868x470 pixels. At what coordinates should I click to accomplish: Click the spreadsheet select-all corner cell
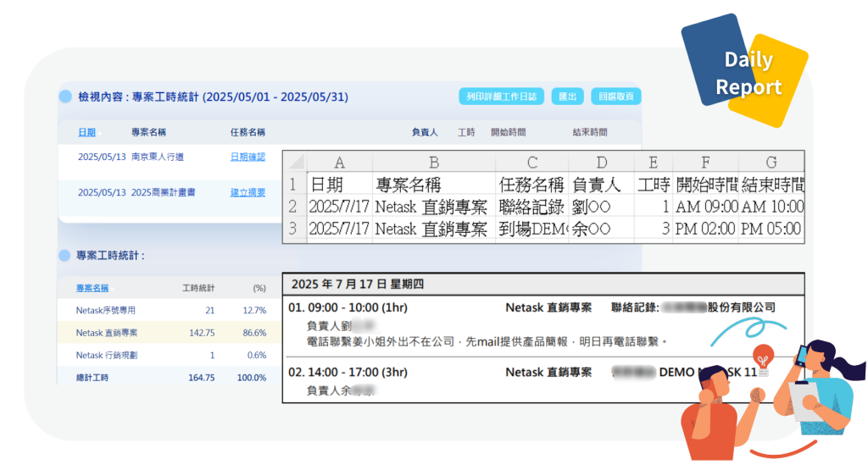292,163
